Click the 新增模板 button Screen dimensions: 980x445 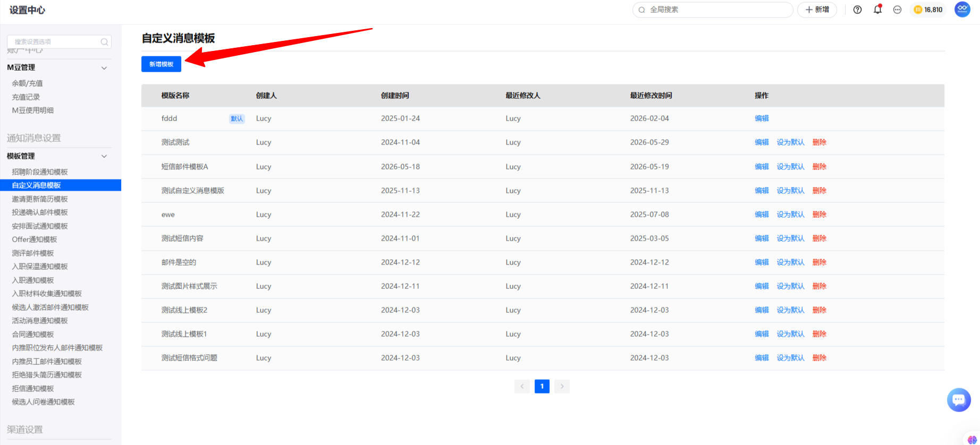point(161,64)
